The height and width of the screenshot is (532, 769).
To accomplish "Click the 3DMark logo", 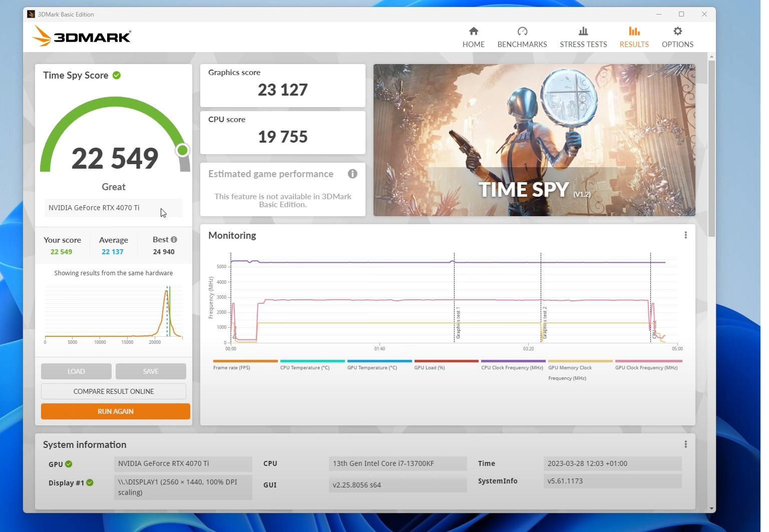I will click(x=82, y=36).
